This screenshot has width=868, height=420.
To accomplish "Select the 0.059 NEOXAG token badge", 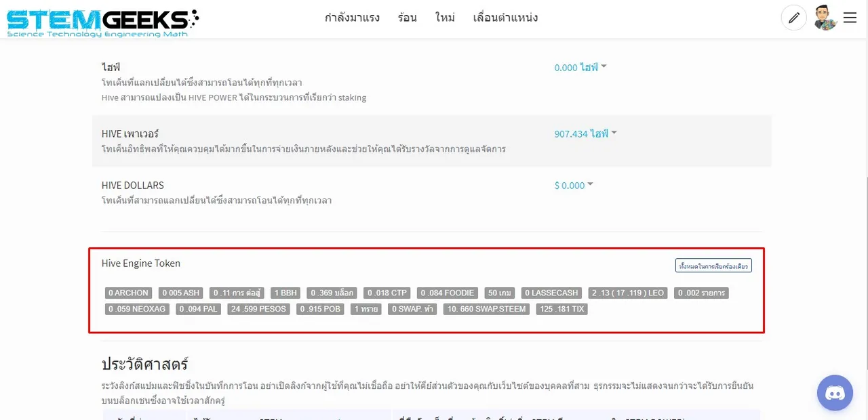I will coord(136,309).
